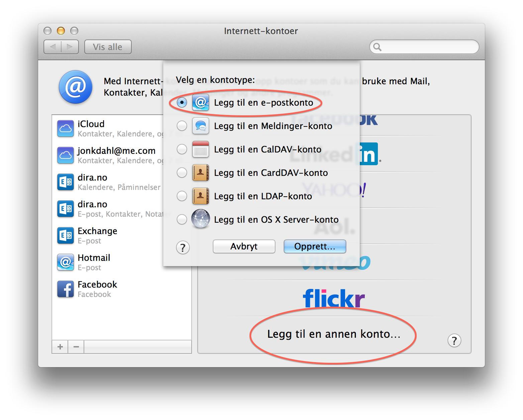Image resolution: width=523 pixels, height=420 pixels.
Task: Click the search magnifier icon
Action: point(377,47)
